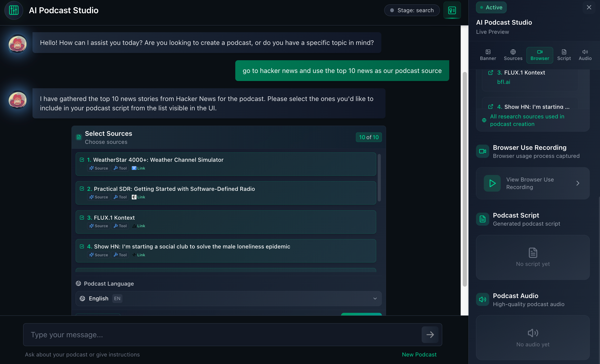Viewport: 600px width, 364px height.
Task: Close the Live Preview side panel
Action: (589, 7)
